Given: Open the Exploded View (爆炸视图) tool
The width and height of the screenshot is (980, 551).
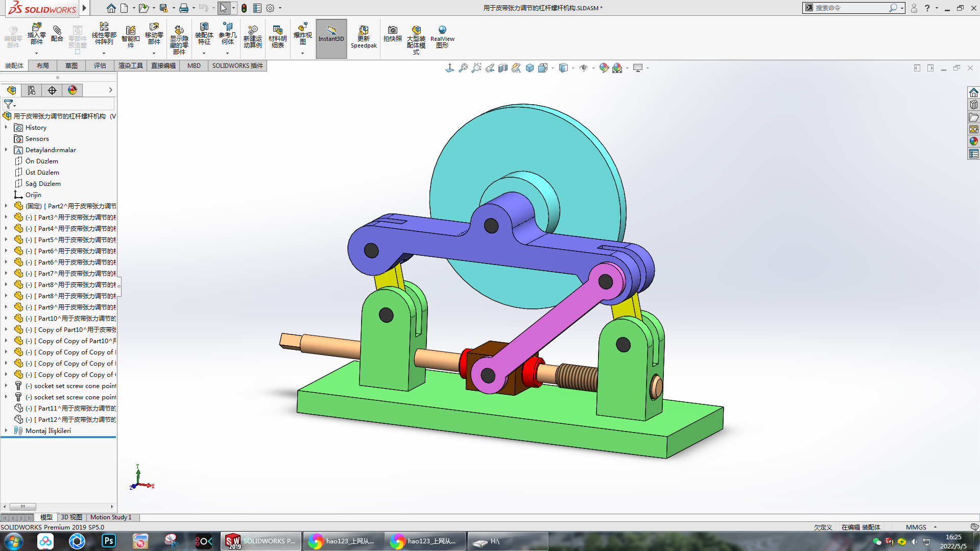Looking at the screenshot, I should pyautogui.click(x=302, y=34).
